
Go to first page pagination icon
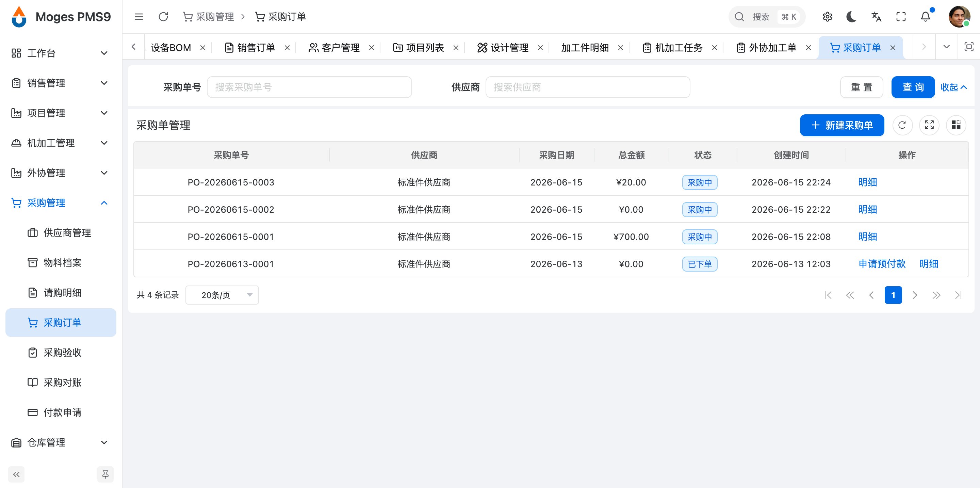click(x=828, y=295)
